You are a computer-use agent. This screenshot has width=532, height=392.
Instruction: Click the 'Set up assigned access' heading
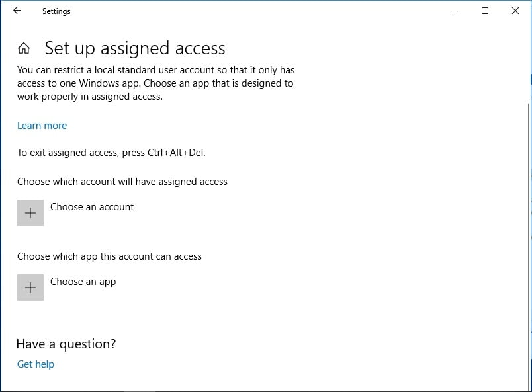[x=135, y=48]
